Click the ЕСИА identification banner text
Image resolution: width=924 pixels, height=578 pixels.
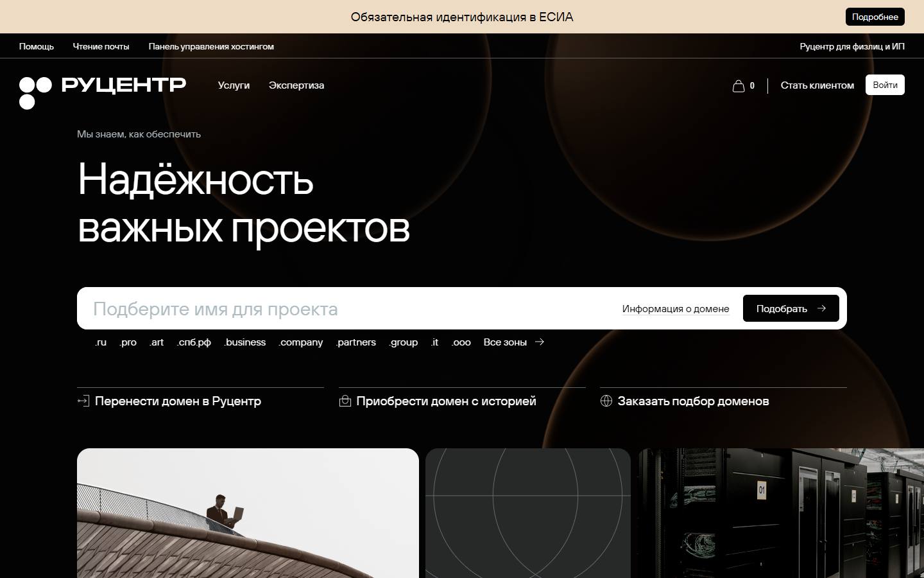462,17
